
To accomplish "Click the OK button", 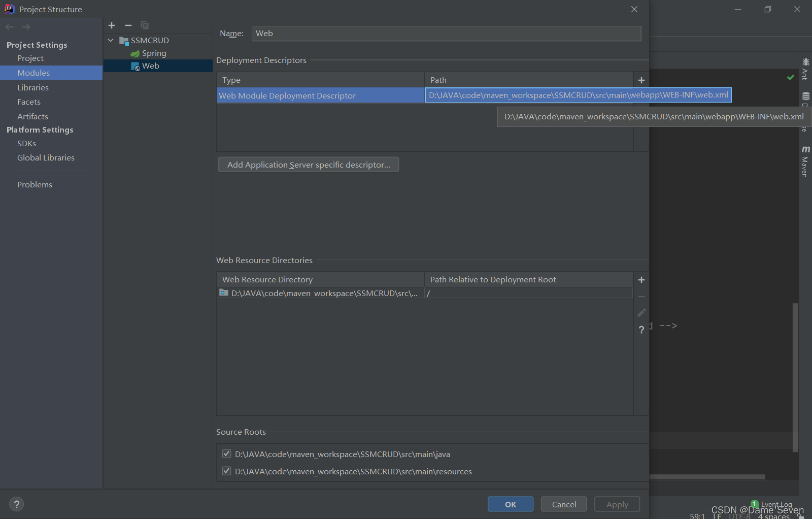I will point(511,504).
